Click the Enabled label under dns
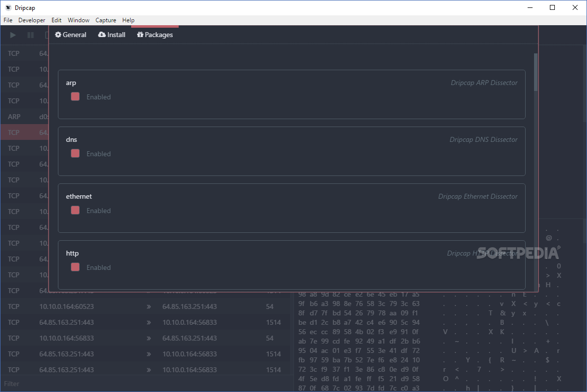The height and width of the screenshot is (392, 587). [x=98, y=154]
